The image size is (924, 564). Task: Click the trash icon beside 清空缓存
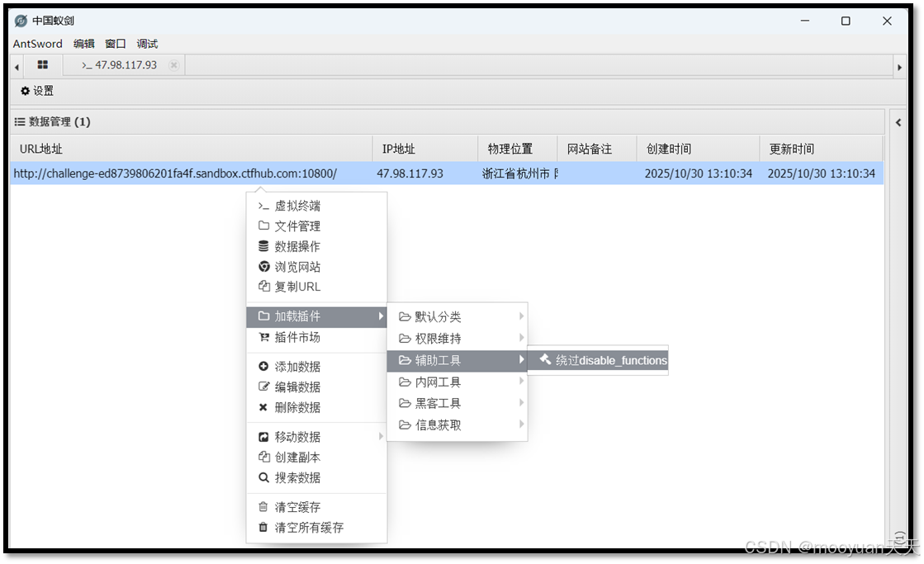[263, 507]
